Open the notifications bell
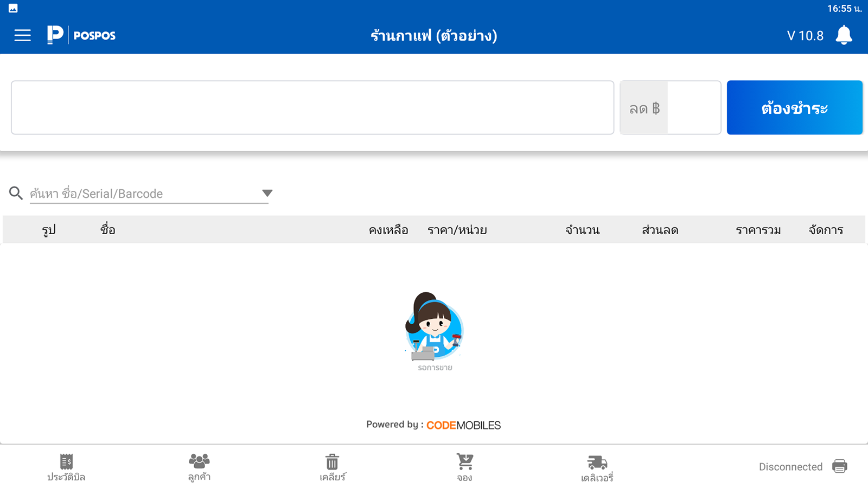 [844, 35]
